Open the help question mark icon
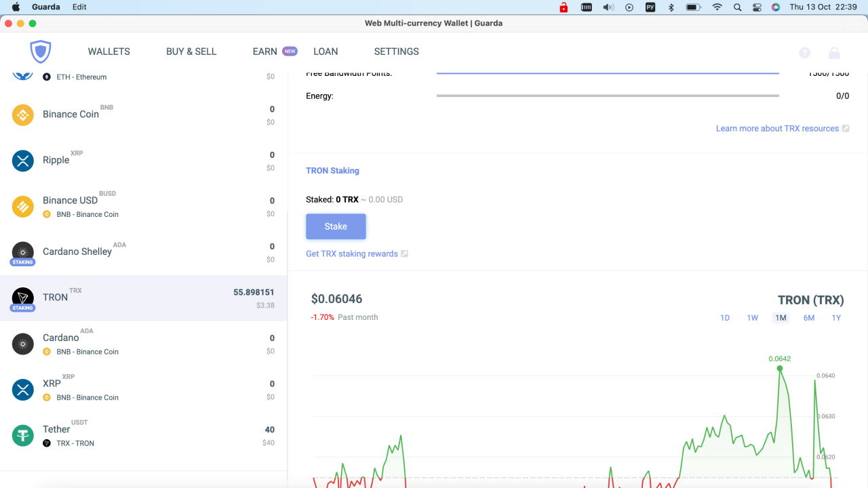The width and height of the screenshot is (868, 488). tap(804, 52)
